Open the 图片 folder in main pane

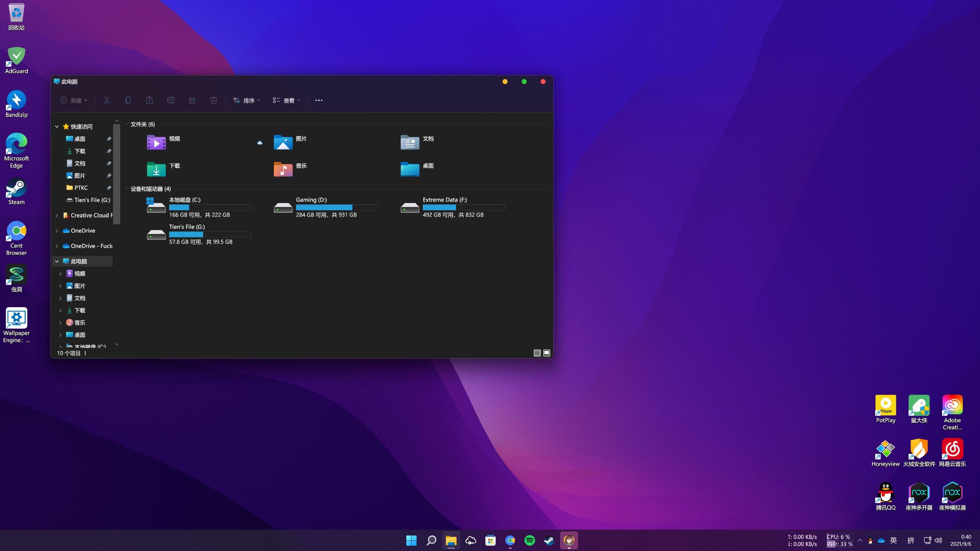tap(290, 142)
